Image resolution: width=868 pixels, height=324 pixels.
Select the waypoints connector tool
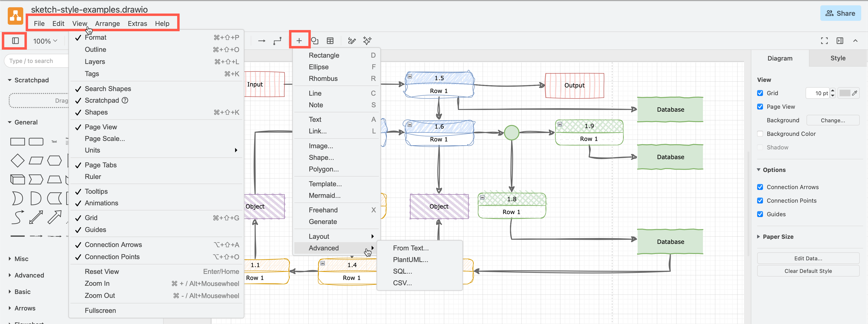pos(277,41)
